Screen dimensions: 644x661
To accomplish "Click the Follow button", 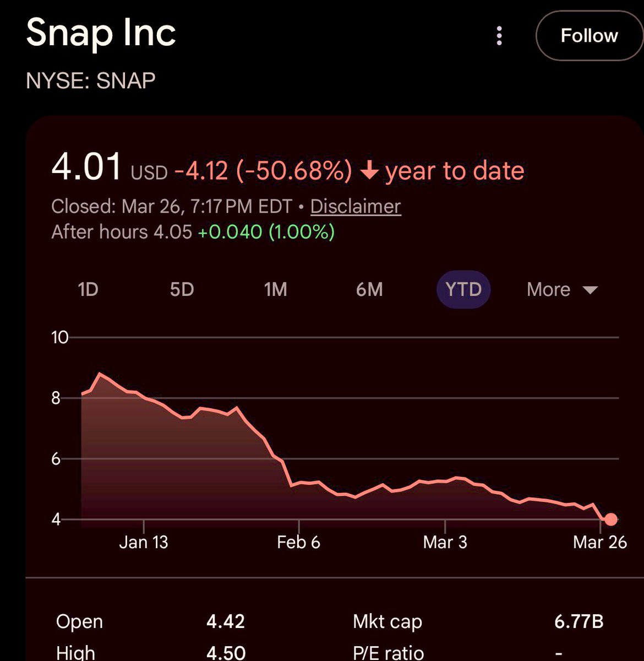I will point(589,36).
